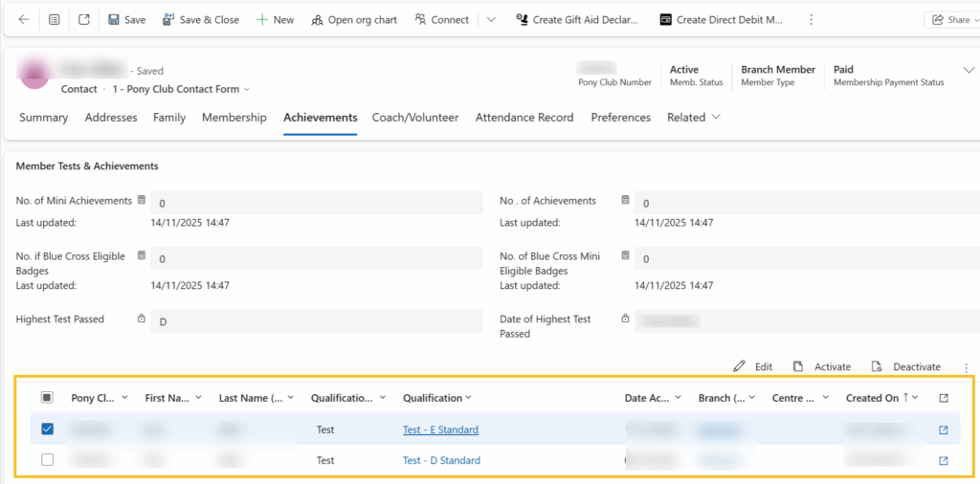
Task: Click the Highest Test Passed field
Action: click(x=316, y=321)
